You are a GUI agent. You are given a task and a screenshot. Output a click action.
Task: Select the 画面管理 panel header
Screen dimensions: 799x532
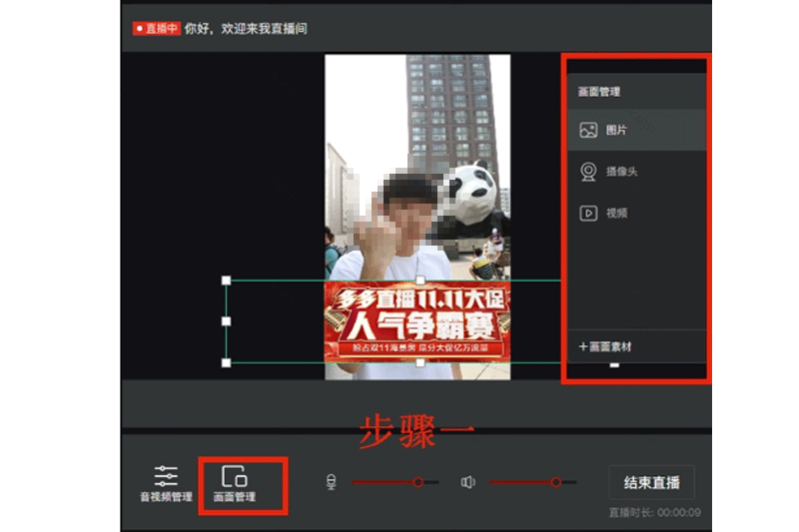click(x=599, y=92)
